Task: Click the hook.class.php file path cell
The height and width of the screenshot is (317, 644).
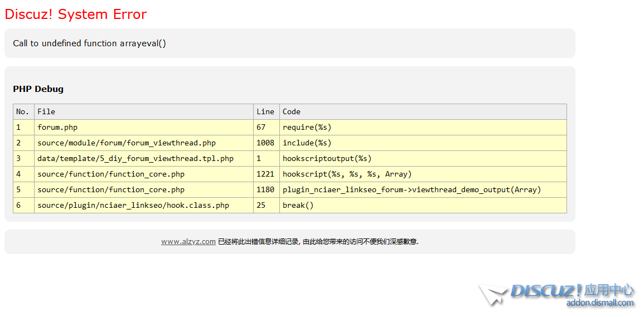Action: (x=133, y=206)
